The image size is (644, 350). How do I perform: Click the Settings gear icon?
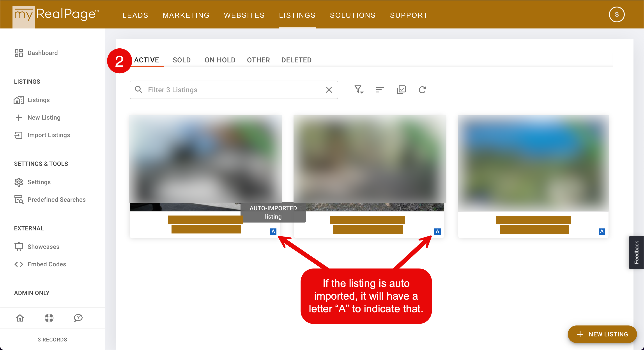click(x=19, y=182)
